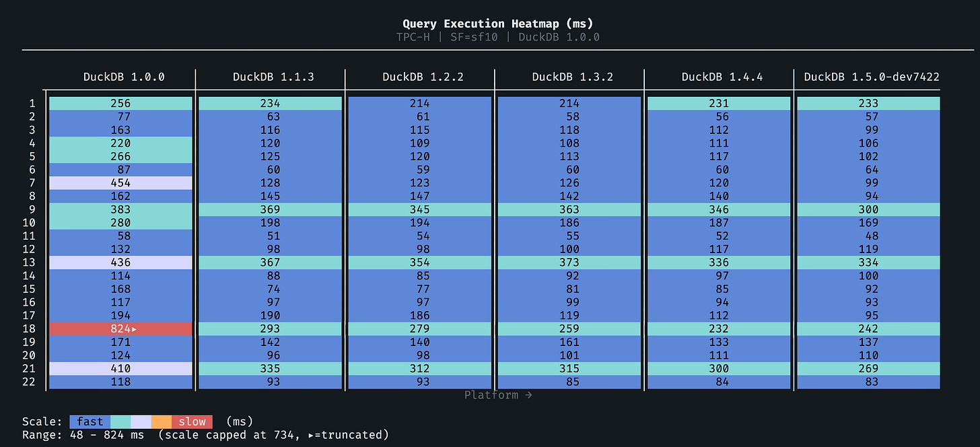Click the orange swatch in the scale legend
This screenshot has height=447, width=980.
click(162, 422)
